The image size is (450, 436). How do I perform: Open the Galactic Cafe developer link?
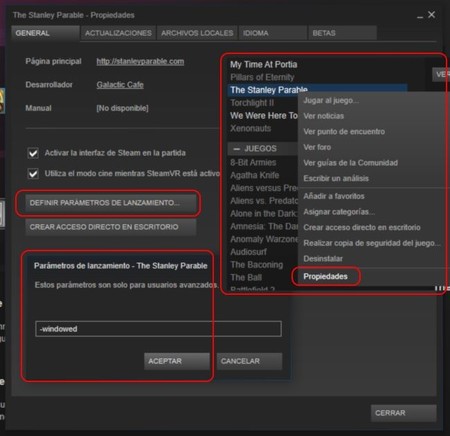(x=120, y=85)
